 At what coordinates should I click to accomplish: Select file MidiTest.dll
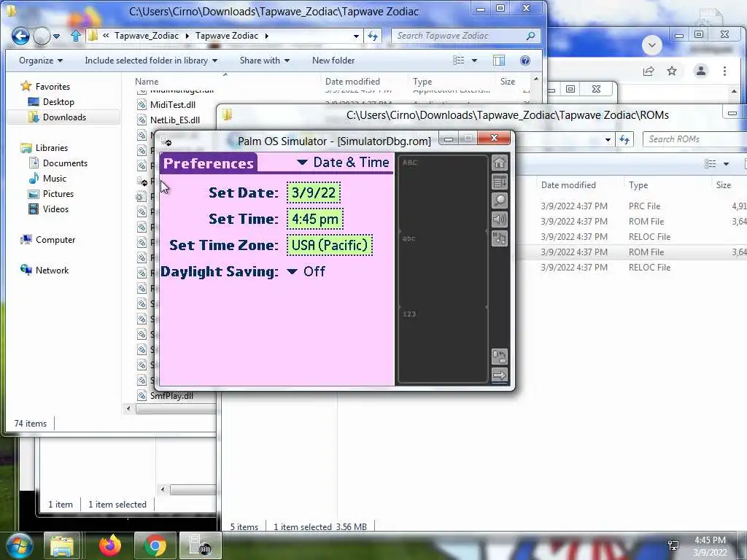pos(172,105)
